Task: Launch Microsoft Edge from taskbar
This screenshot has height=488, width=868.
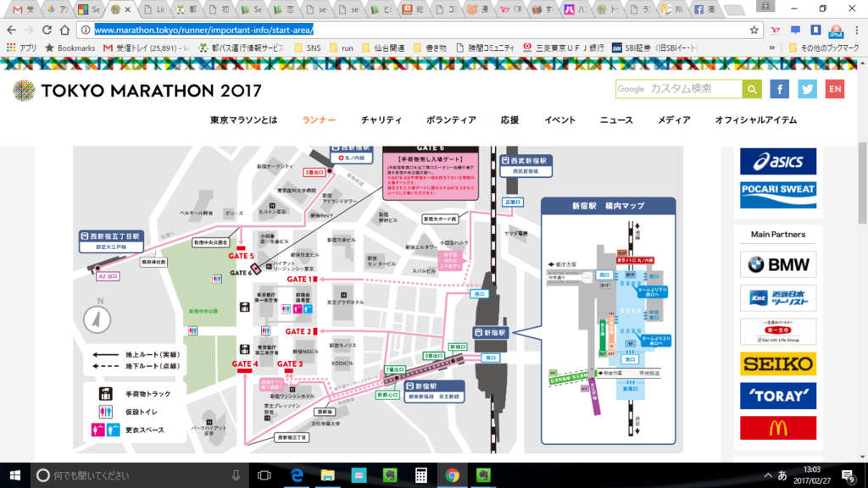Action: tap(297, 475)
